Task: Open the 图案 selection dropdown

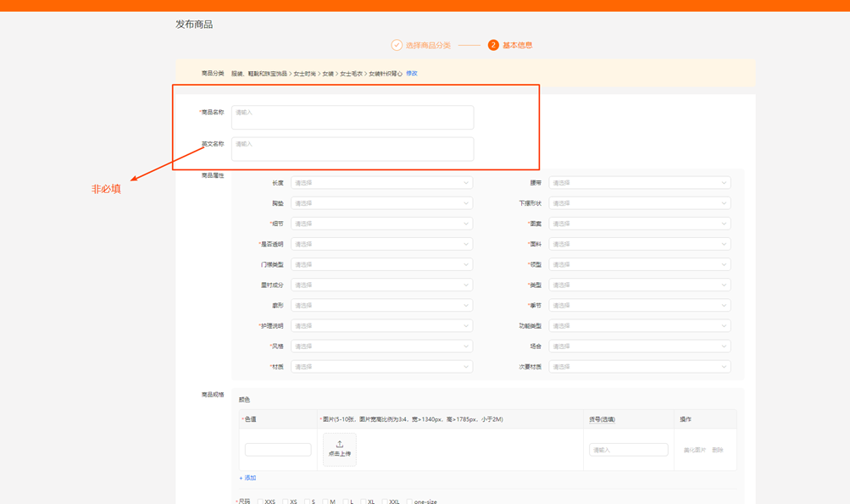Action: click(638, 223)
